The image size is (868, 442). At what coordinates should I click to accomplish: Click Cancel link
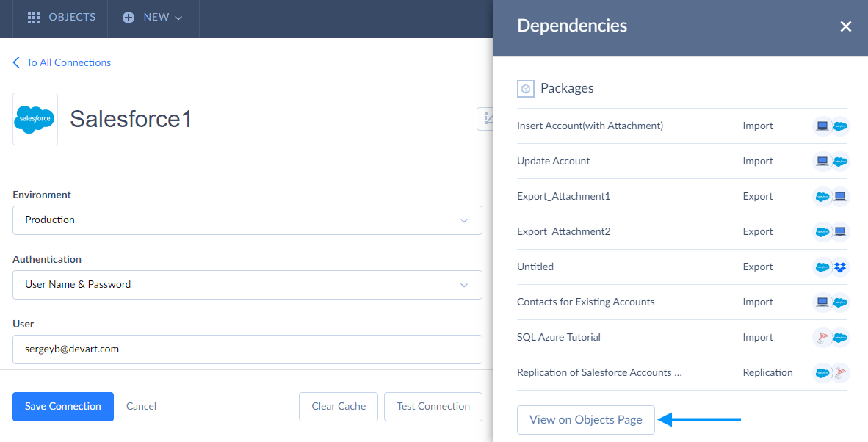coord(141,406)
